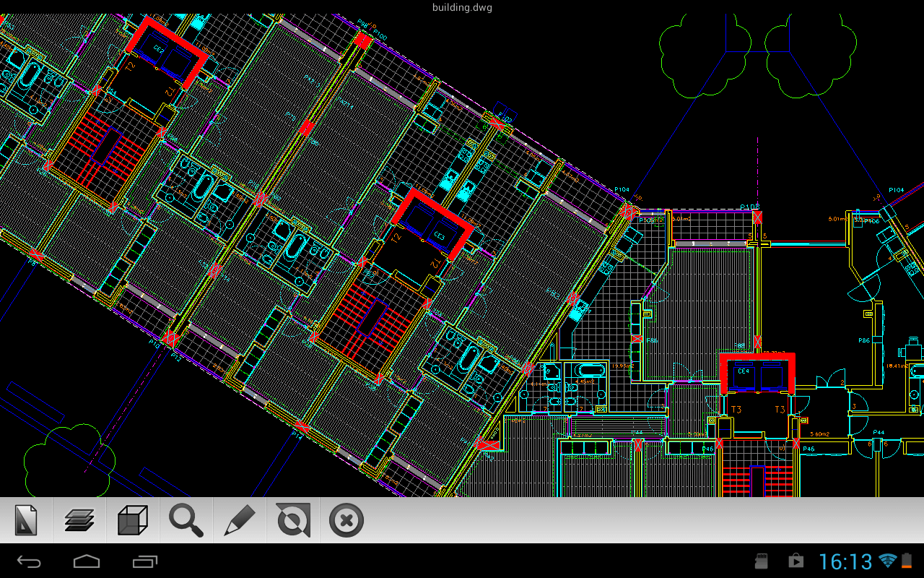Tap the red CE4 elevator block
The image size is (924, 578).
pos(757,374)
